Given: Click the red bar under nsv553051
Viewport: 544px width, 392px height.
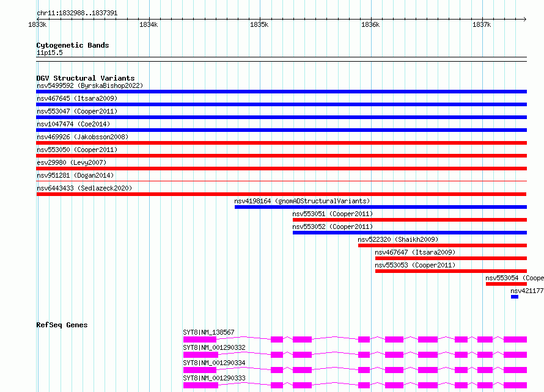Looking at the screenshot, I should click(x=410, y=220).
